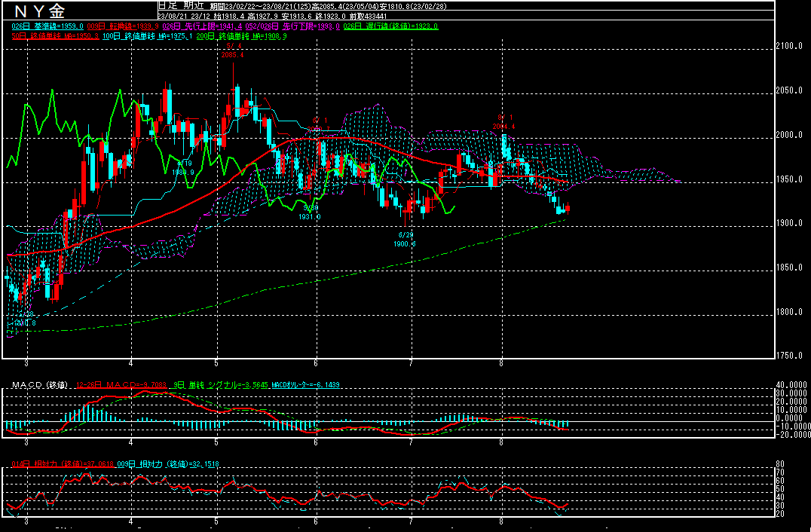The width and height of the screenshot is (811, 532).
Task: Click the period low 安1810.8(23/02/28)
Action: tap(415, 6)
